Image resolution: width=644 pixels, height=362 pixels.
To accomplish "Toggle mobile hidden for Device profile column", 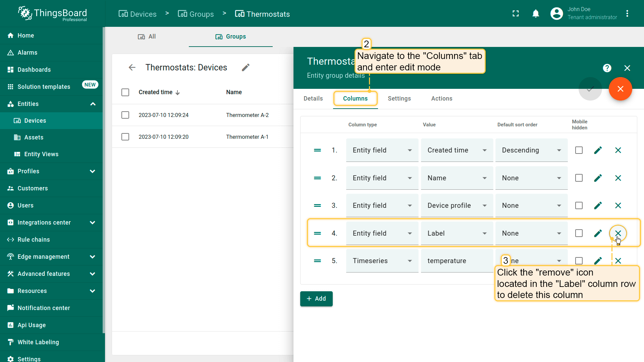I will pyautogui.click(x=579, y=205).
